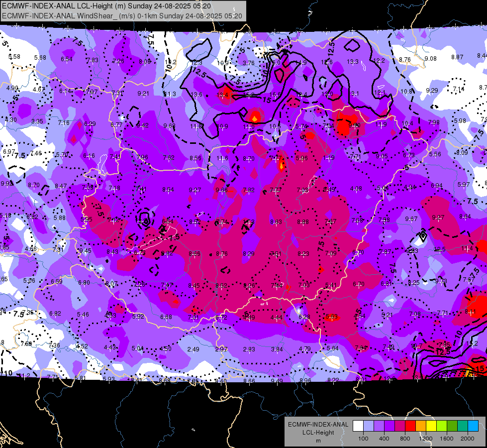Click the wind shear value 2.49
The image size is (487, 448).
(x=193, y=349)
